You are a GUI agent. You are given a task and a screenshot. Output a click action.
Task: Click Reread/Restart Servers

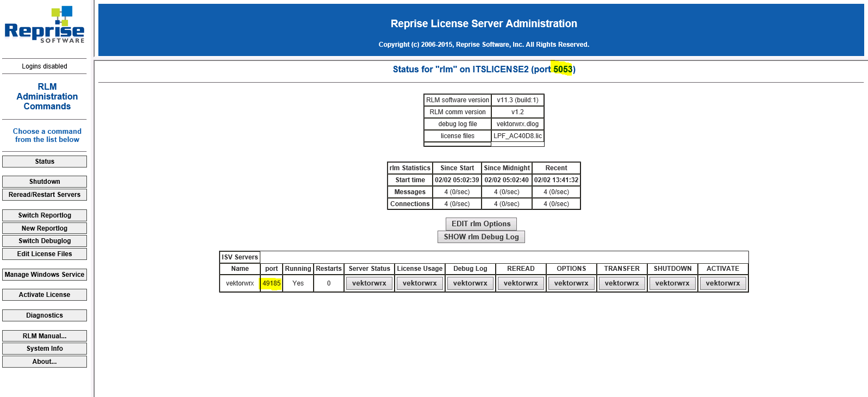(45, 195)
